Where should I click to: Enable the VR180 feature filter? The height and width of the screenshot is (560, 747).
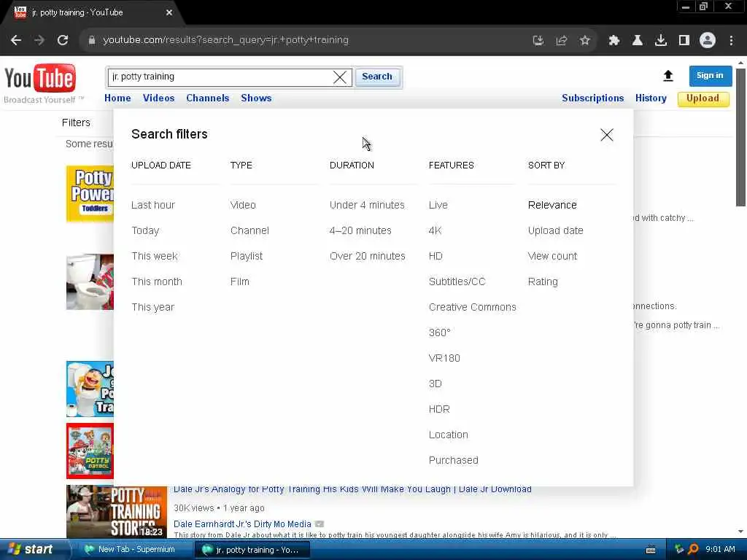(444, 358)
